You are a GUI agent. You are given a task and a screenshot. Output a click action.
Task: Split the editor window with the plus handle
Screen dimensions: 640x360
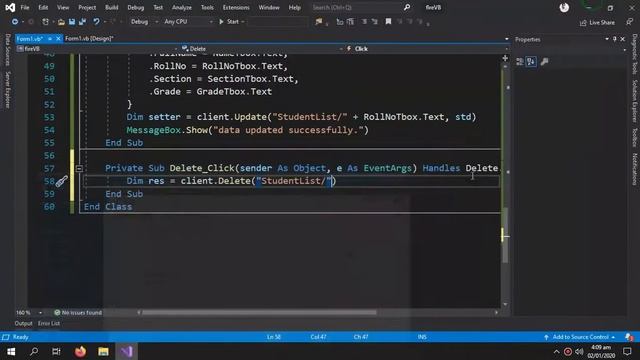point(505,58)
